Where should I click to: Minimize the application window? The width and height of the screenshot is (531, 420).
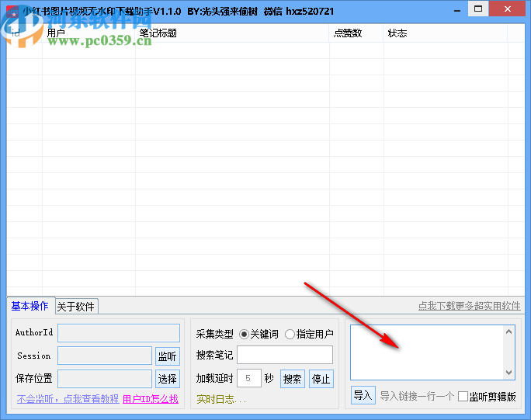457,10
